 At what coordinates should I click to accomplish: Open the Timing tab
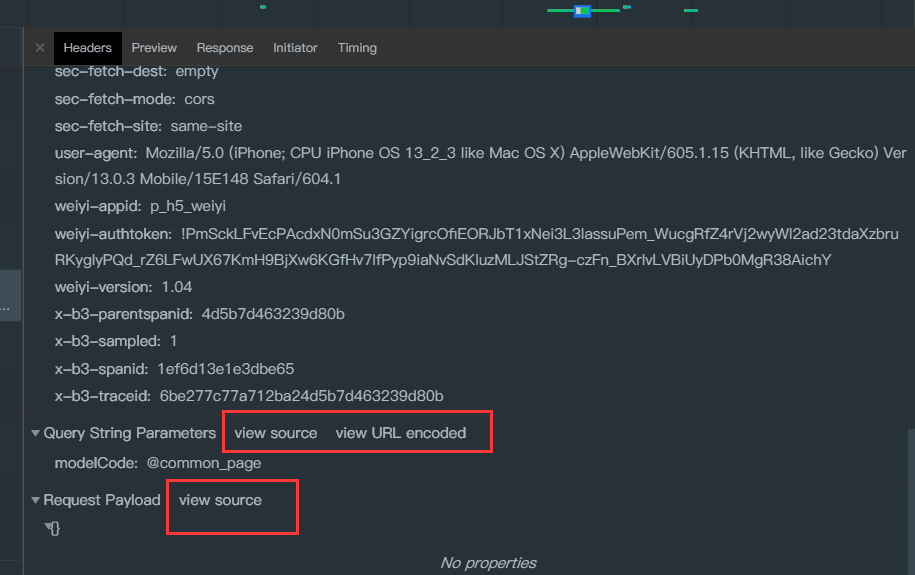pos(357,48)
